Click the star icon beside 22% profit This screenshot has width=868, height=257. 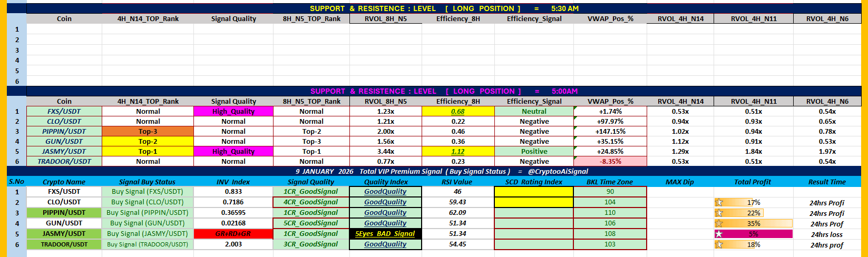[719, 213]
